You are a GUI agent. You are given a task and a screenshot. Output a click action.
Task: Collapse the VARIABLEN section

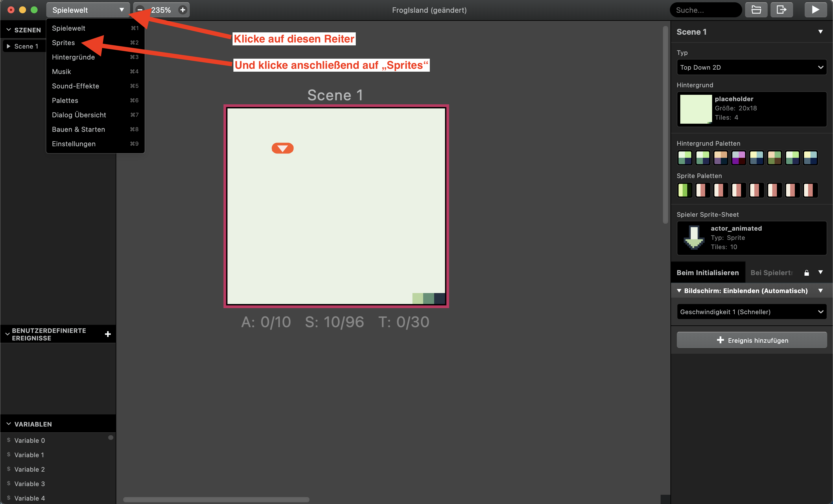9,424
